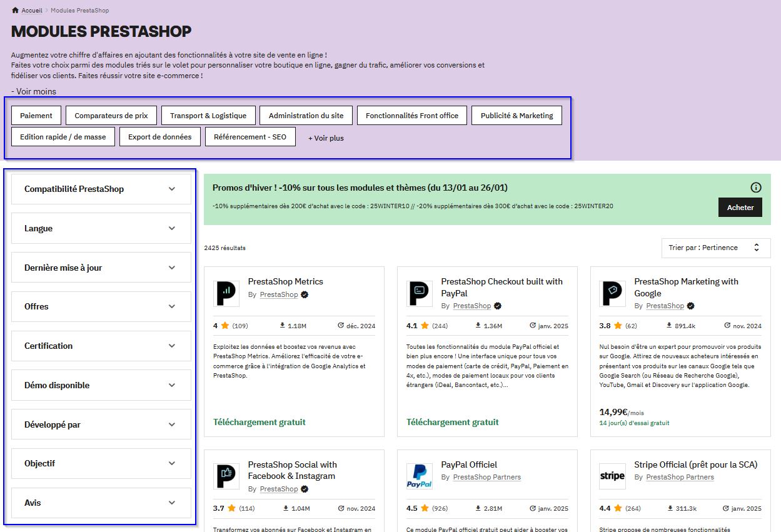Viewport: 781px width, 532px height.
Task: Open Stripe Official (prêt pour la SCA) title
Action: pyautogui.click(x=696, y=464)
